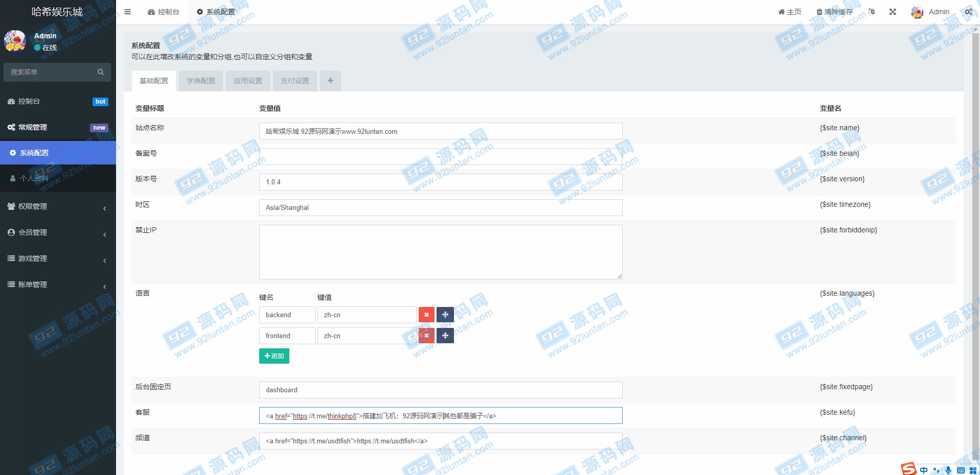Image resolution: width=980 pixels, height=475 pixels.
Task: Add a new config group plus tab
Action: pyautogui.click(x=330, y=81)
